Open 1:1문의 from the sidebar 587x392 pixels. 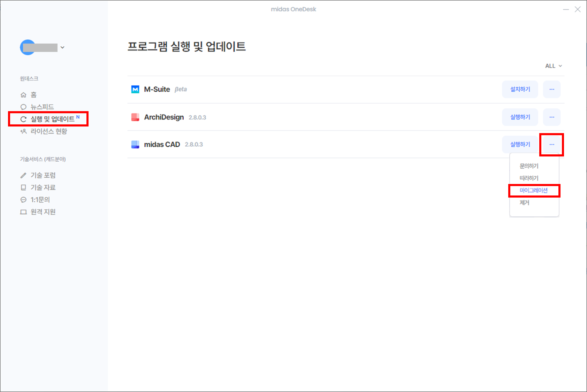35,200
